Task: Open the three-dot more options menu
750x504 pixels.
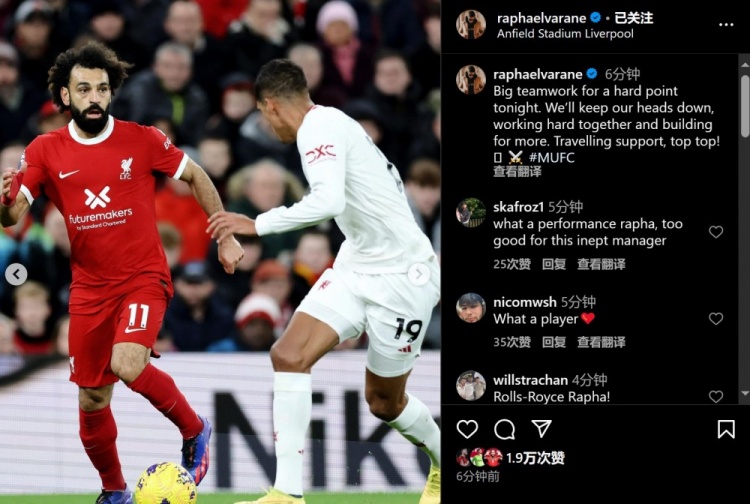Action: point(726,25)
